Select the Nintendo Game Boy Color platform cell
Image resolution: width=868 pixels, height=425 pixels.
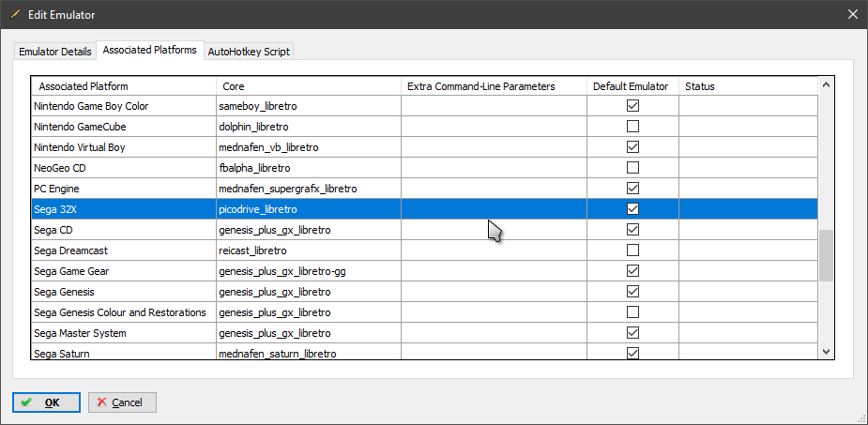tap(124, 106)
